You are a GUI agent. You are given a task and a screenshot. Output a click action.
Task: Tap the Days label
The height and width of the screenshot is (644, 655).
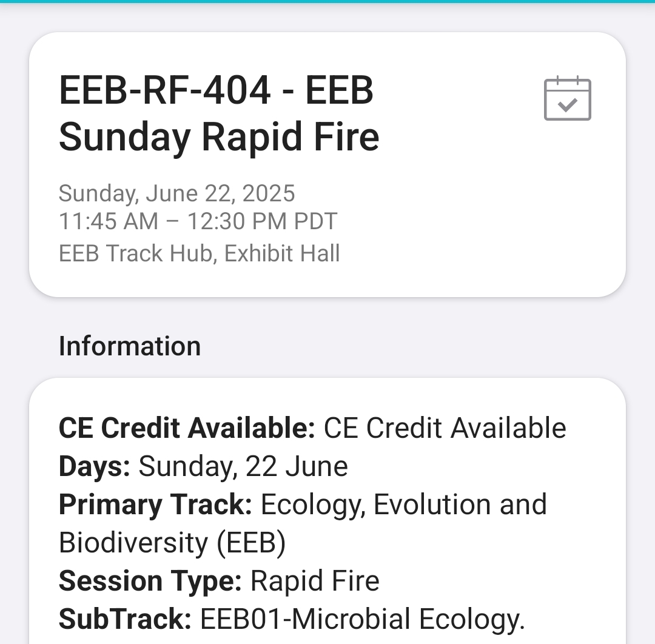(94, 466)
